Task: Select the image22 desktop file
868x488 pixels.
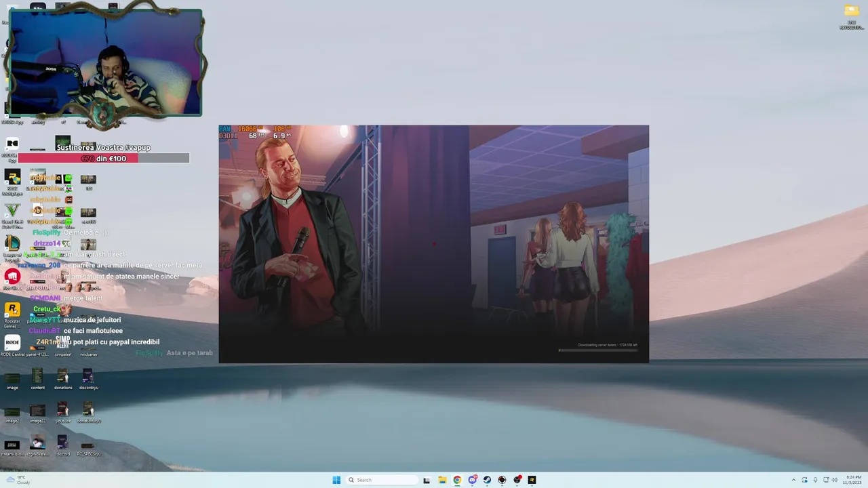Action: tap(37, 413)
